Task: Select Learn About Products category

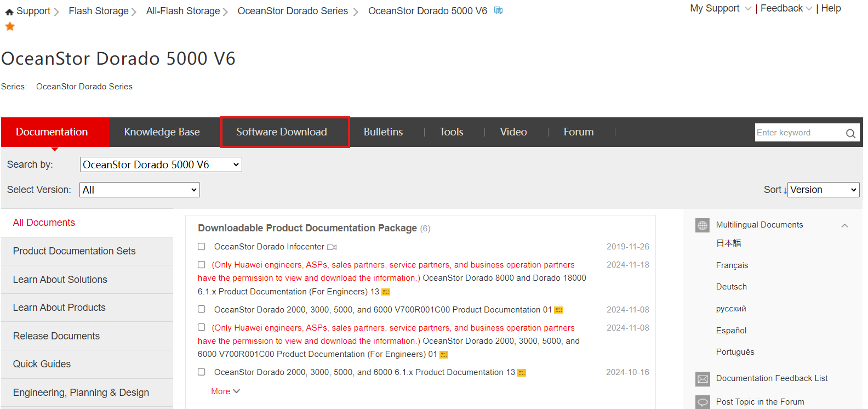Action: click(87, 308)
